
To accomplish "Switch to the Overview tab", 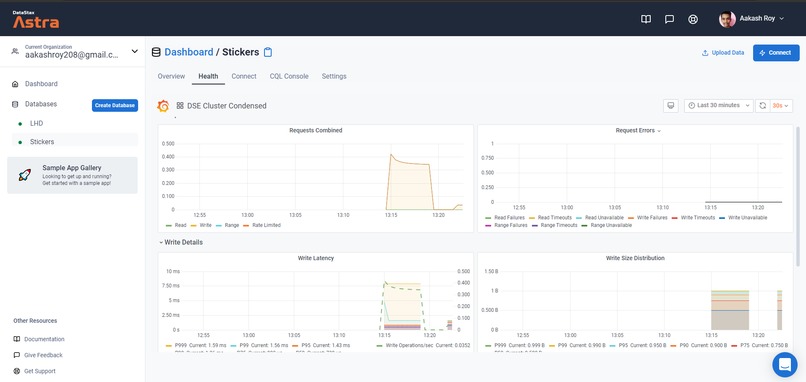I will pyautogui.click(x=171, y=76).
